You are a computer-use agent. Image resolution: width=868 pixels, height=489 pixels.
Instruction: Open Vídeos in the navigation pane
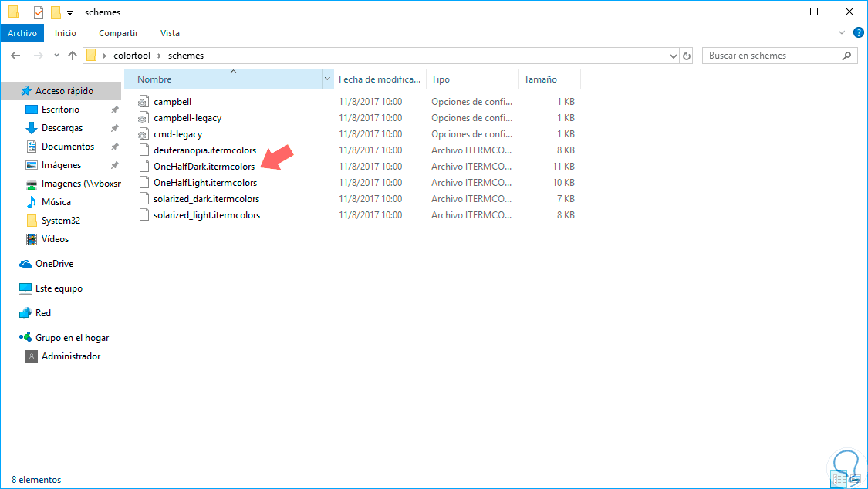pyautogui.click(x=55, y=239)
